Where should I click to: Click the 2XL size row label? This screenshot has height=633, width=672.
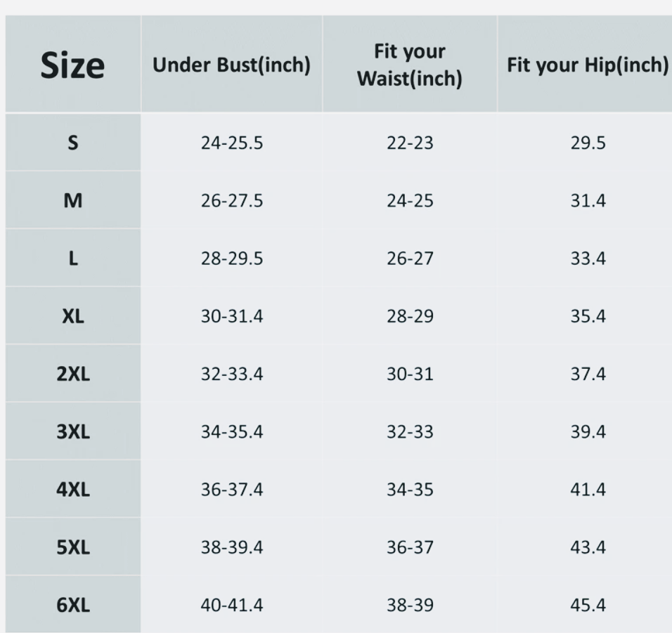pyautogui.click(x=73, y=374)
